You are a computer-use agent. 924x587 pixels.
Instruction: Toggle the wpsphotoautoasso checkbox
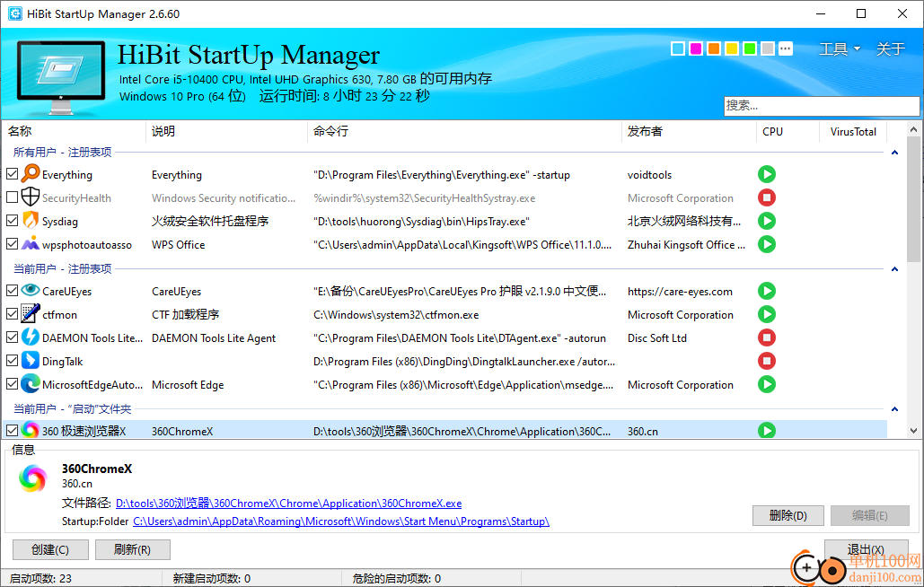[12, 244]
